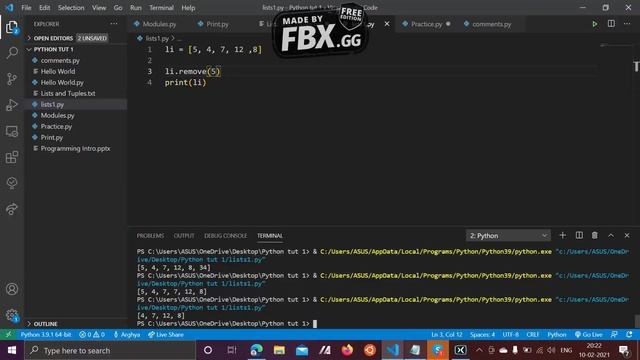
Task: Click the Windows Start button
Action: [11, 350]
